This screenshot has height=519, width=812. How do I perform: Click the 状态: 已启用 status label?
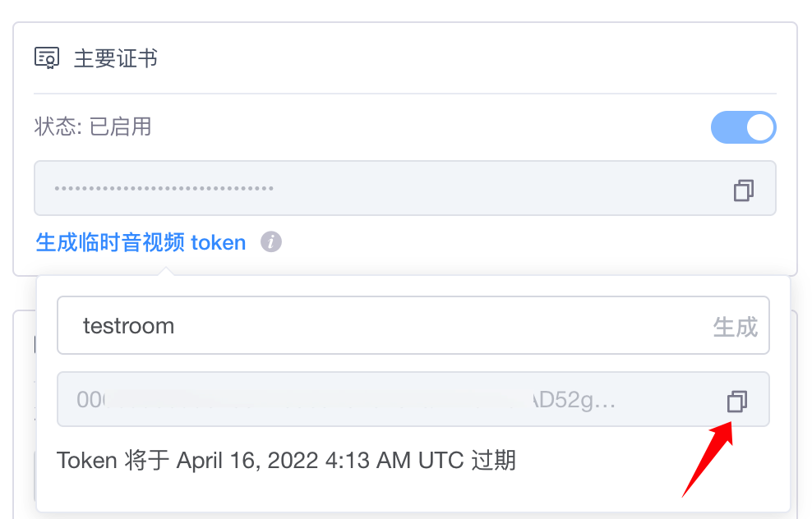click(93, 126)
